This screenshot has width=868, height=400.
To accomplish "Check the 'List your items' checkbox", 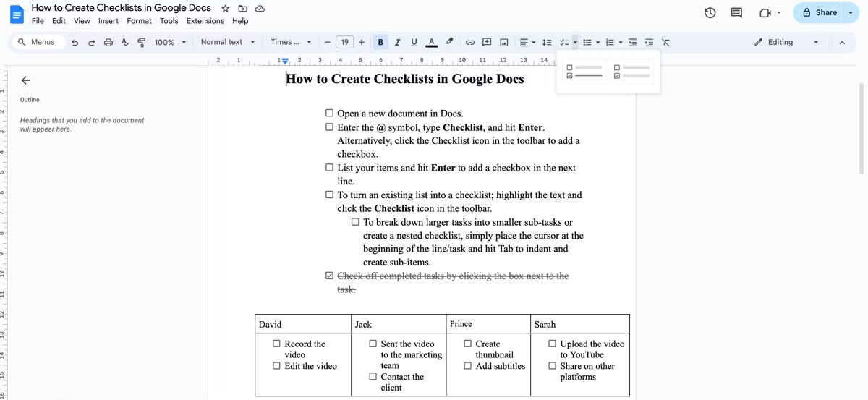I will (x=330, y=168).
